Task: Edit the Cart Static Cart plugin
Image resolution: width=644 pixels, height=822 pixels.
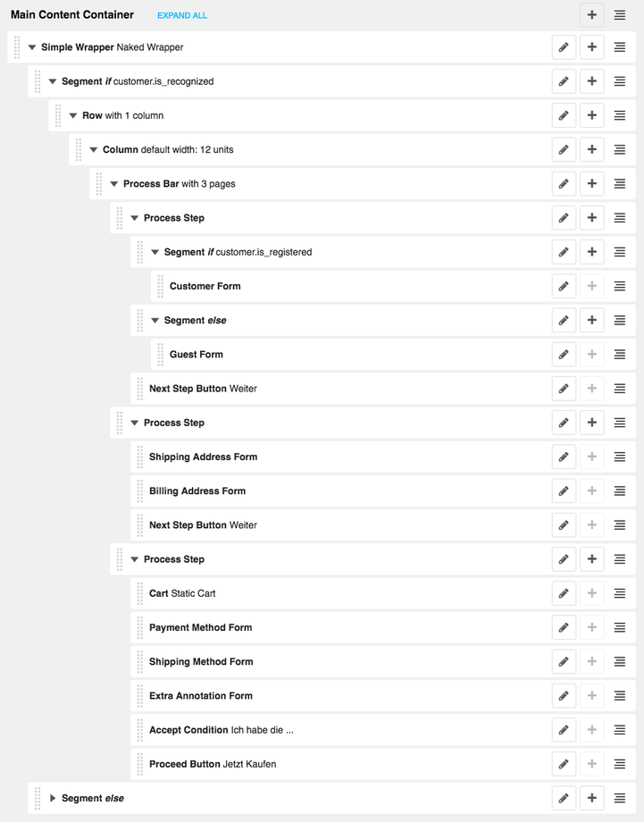Action: [x=564, y=593]
